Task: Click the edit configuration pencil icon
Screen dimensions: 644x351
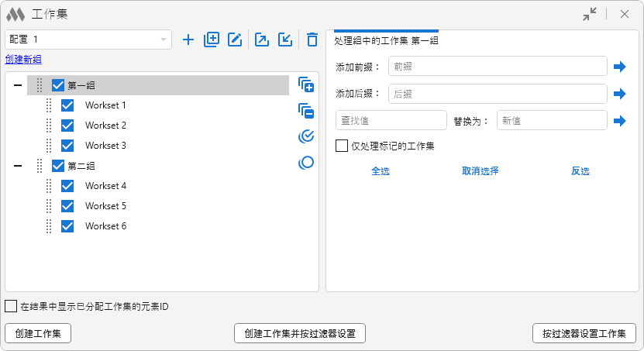Action: [235, 40]
